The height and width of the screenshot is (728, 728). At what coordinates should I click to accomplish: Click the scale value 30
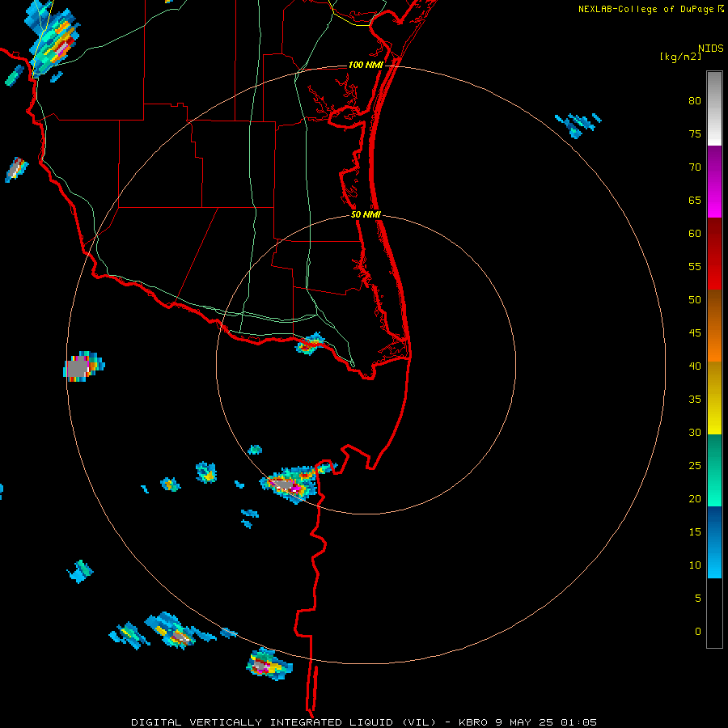(695, 432)
